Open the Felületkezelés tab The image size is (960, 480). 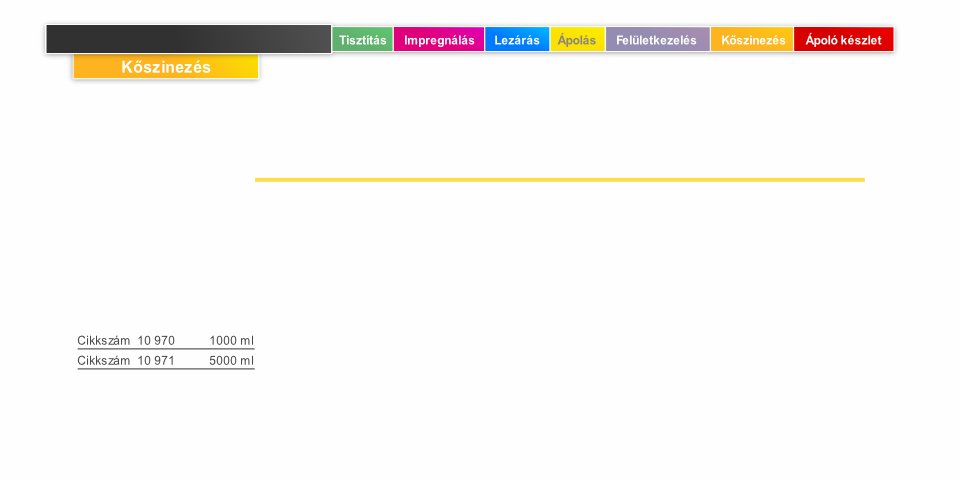coord(657,40)
